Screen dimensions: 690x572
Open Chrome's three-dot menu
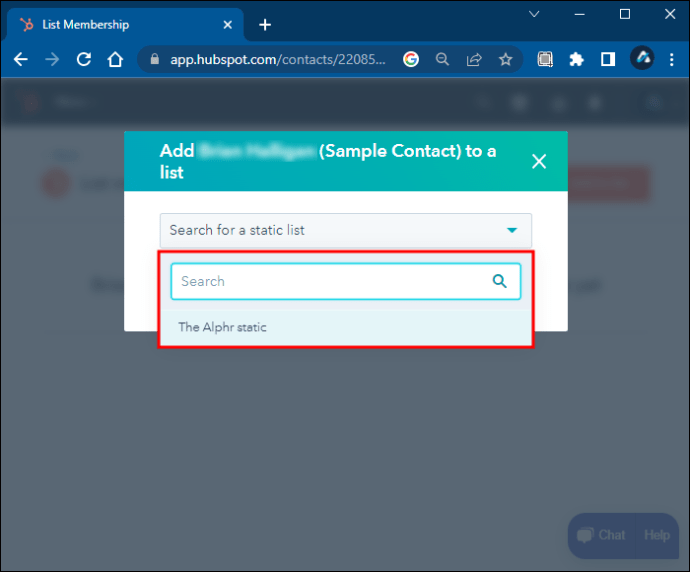[x=672, y=59]
